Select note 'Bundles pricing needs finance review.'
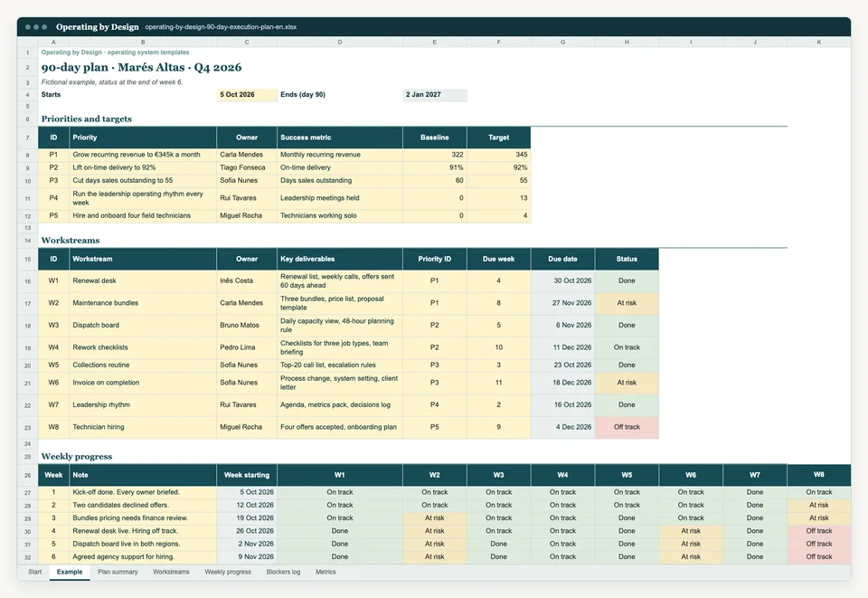This screenshot has width=868, height=598. [143, 518]
